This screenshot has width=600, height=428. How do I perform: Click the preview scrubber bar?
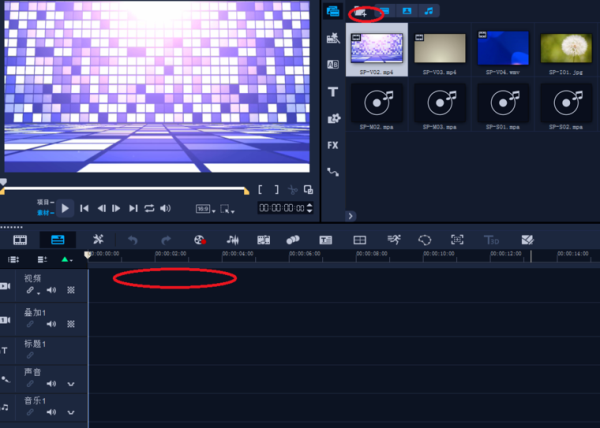pyautogui.click(x=124, y=189)
